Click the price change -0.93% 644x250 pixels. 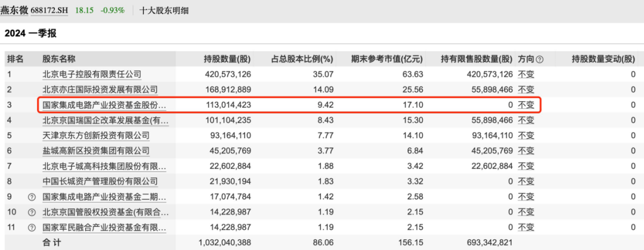coord(113,11)
